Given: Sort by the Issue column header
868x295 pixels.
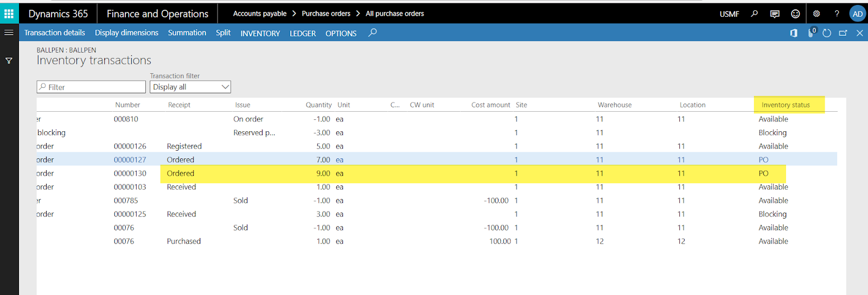Looking at the screenshot, I should 242,105.
